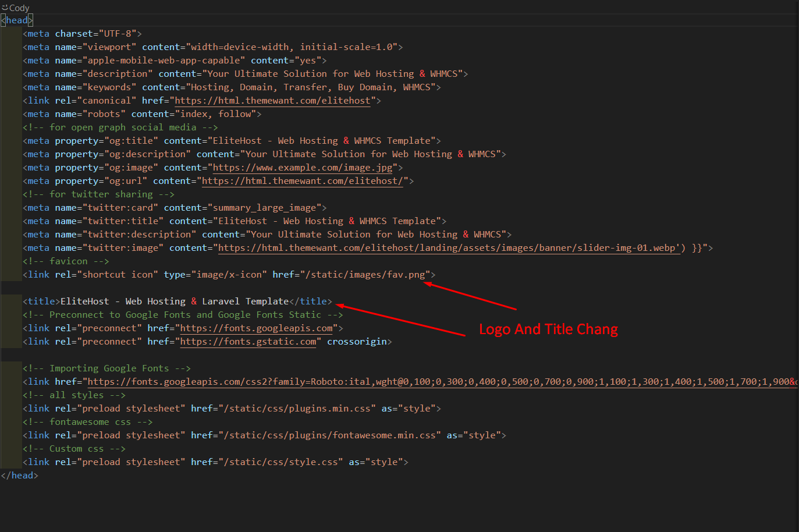Open the fonts.googleapis.com preconnect link

point(256,328)
